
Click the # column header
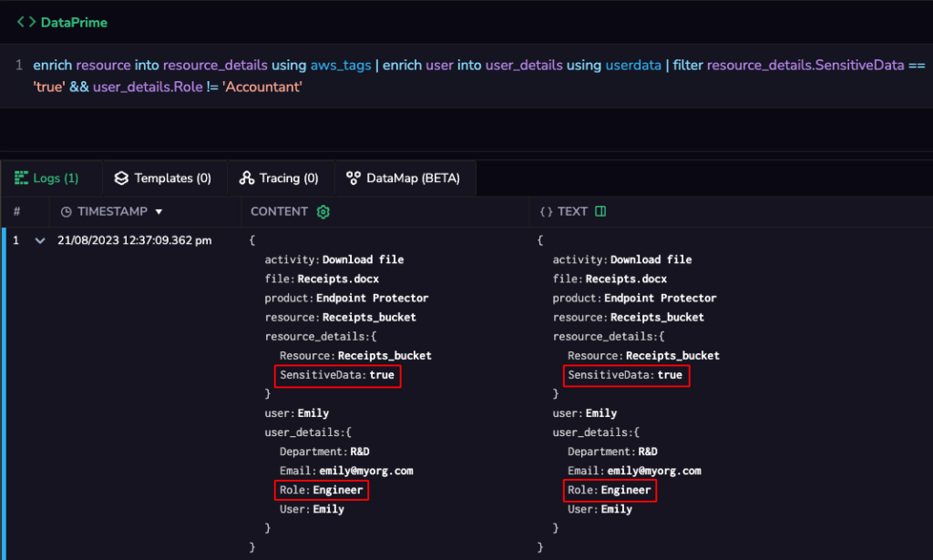16,211
